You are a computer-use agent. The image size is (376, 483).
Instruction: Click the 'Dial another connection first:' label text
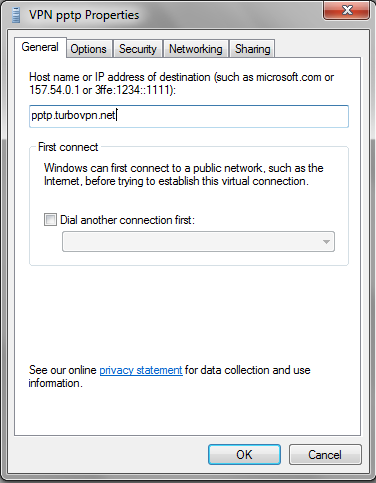pyautogui.click(x=127, y=220)
